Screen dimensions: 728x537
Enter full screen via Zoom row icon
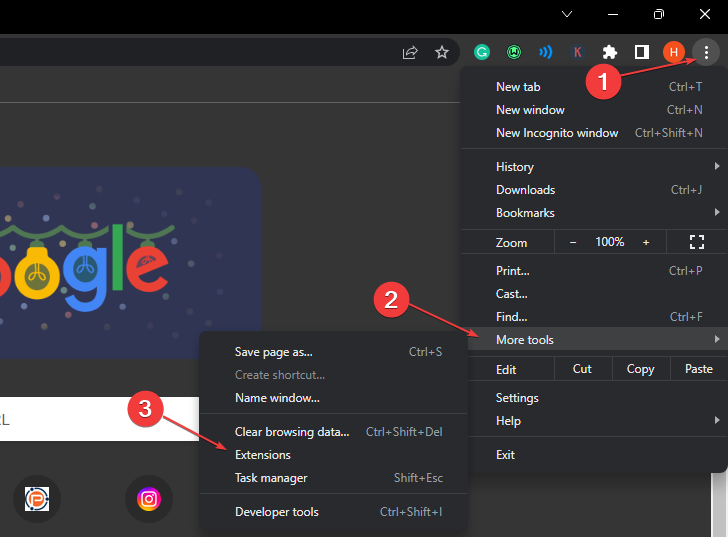coord(696,242)
